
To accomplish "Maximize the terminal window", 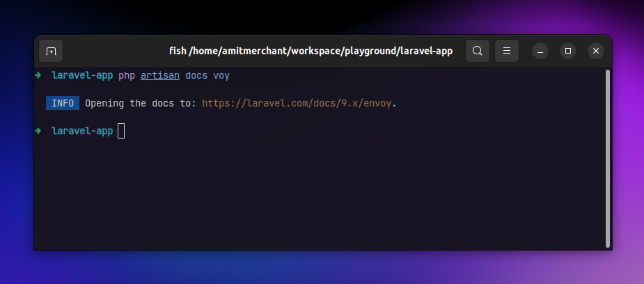I will pyautogui.click(x=568, y=51).
